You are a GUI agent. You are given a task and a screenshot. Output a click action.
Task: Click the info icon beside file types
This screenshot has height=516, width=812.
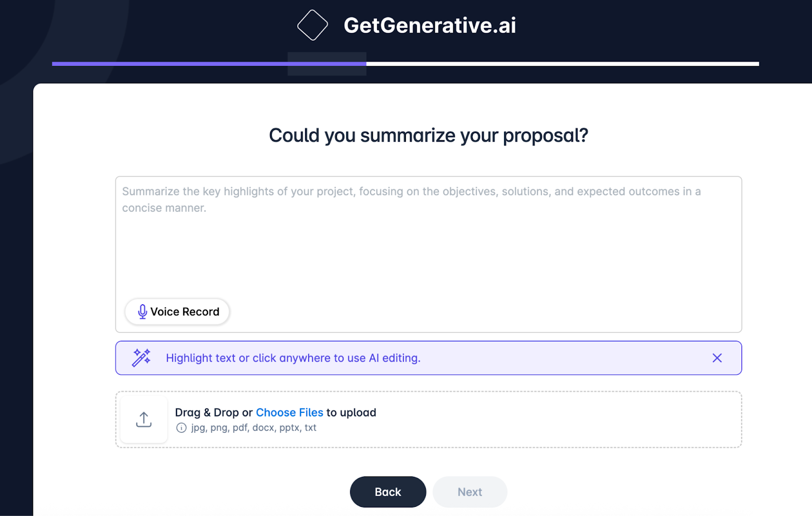[181, 428]
